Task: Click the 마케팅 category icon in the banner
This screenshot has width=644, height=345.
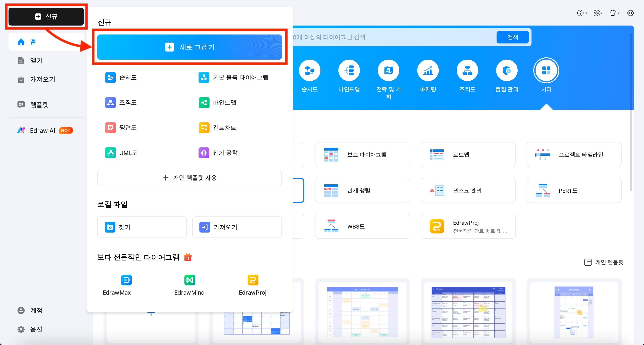Action: pyautogui.click(x=428, y=70)
